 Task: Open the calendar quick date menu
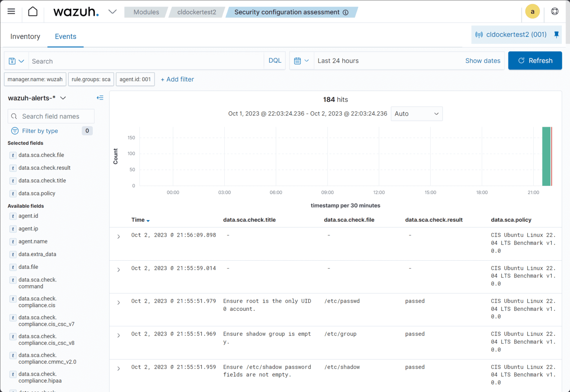pos(301,61)
